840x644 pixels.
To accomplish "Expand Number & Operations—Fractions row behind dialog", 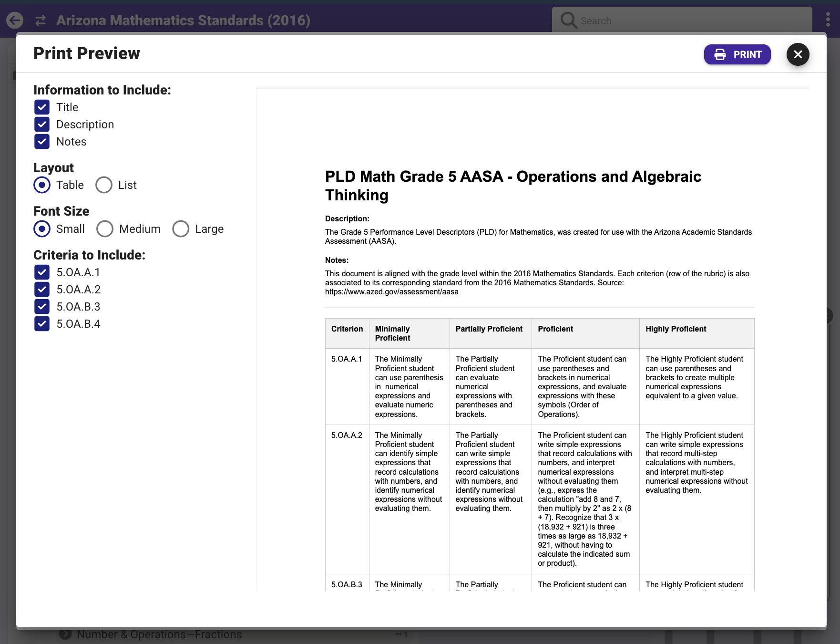I will point(65,634).
